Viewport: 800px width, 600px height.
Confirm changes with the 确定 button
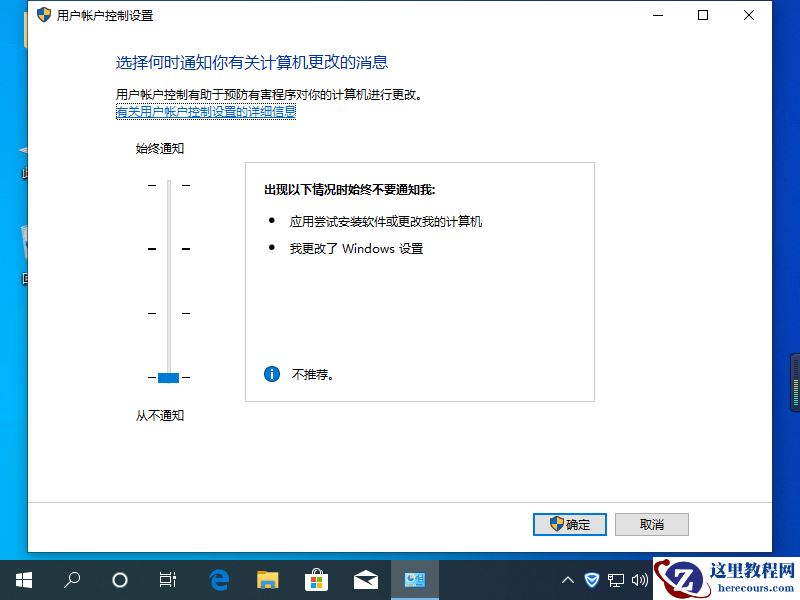coord(570,524)
